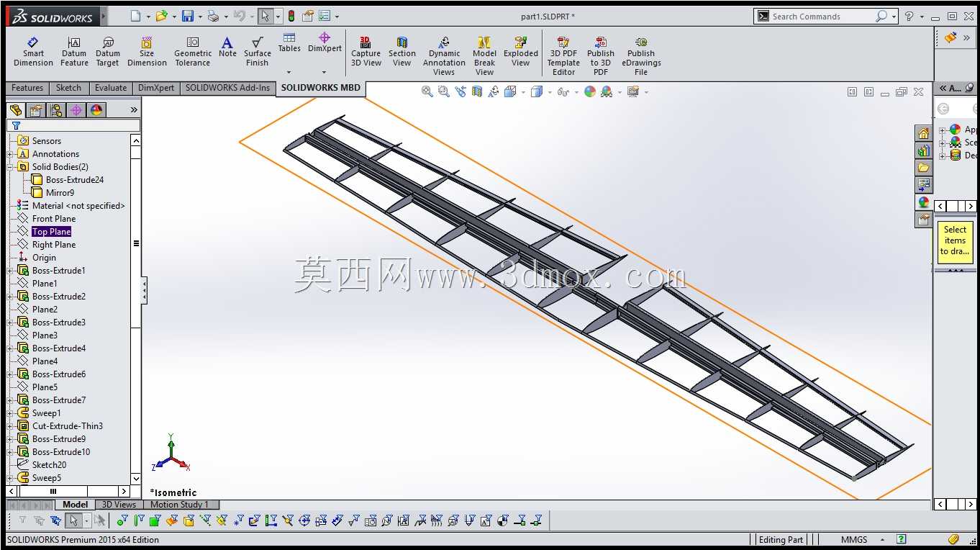Click Publish to 3D PDF
The image size is (980, 550).
(601, 56)
